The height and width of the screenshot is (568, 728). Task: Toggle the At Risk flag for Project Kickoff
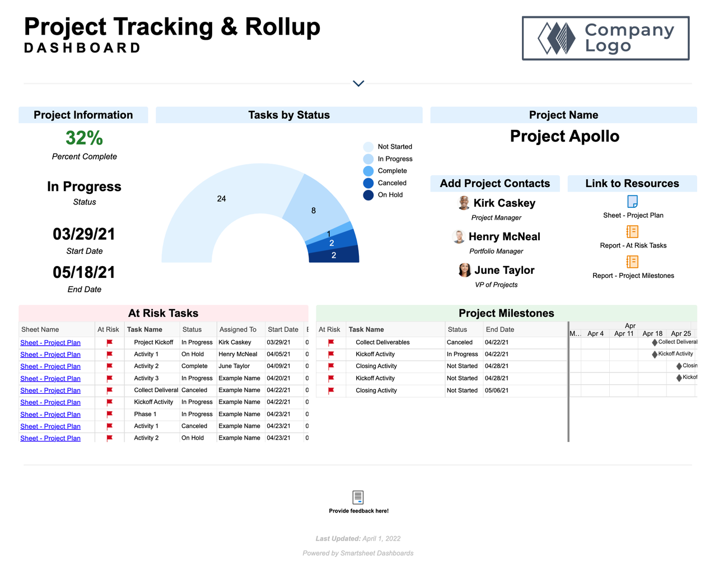click(x=109, y=342)
